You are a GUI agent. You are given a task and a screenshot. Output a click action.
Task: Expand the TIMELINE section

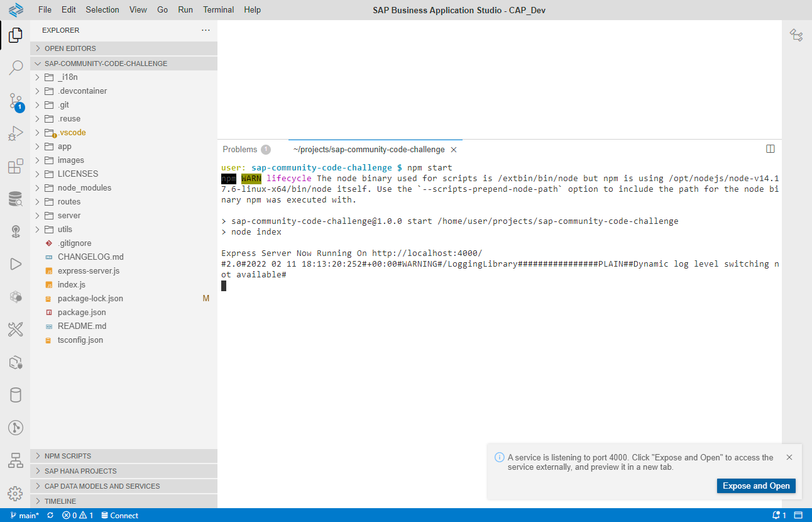(x=124, y=501)
